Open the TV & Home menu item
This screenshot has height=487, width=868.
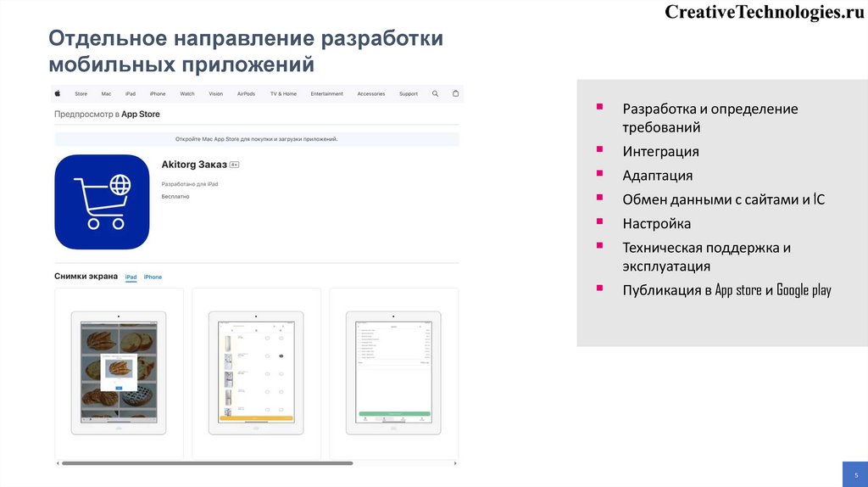pos(283,94)
